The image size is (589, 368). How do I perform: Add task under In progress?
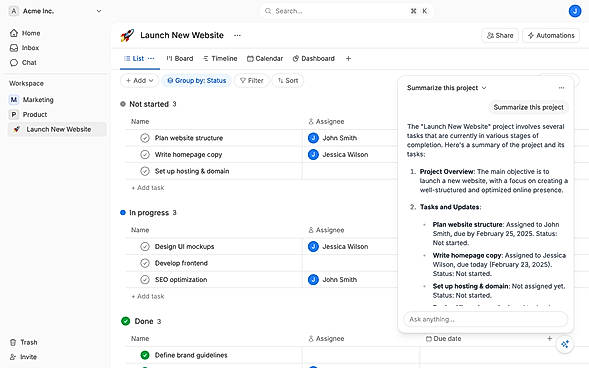(x=148, y=296)
